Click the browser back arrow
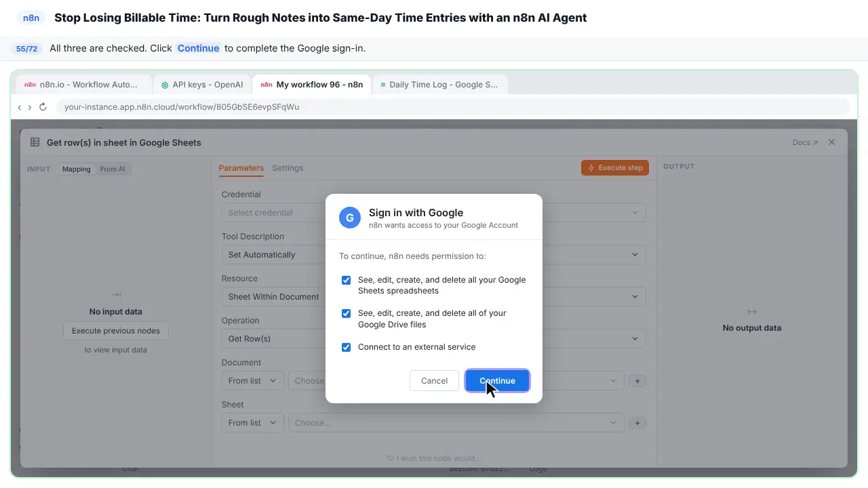Image resolution: width=868 pixels, height=488 pixels. coord(20,107)
